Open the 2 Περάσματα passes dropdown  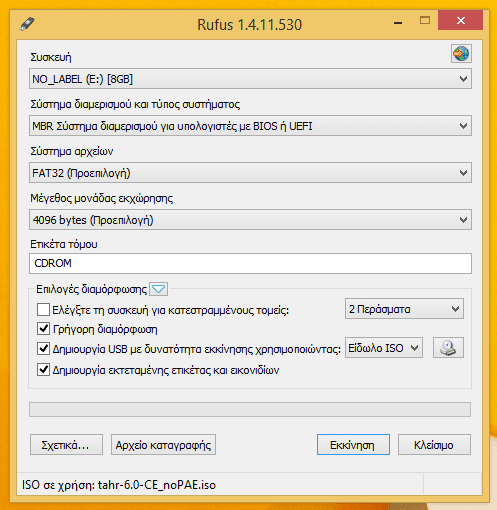404,309
